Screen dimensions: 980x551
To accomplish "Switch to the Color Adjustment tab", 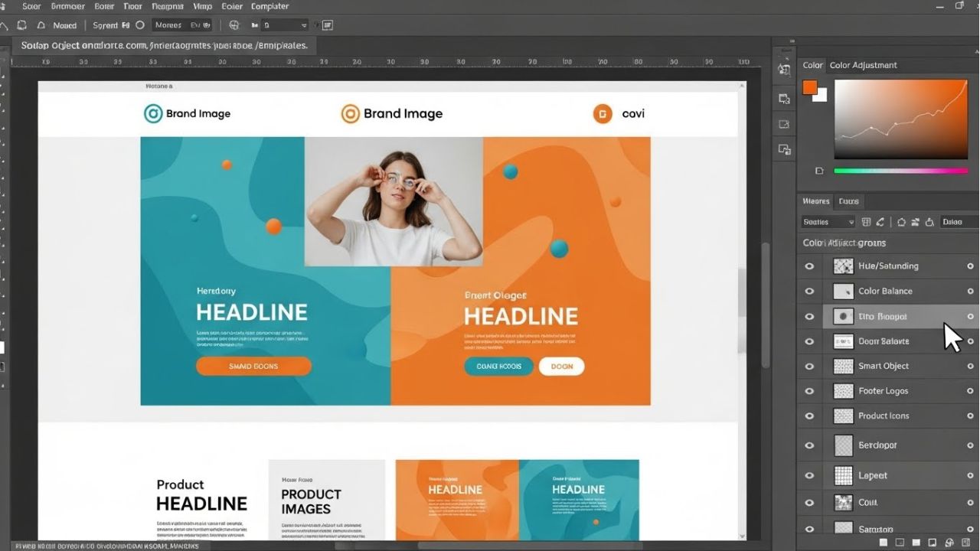I will 863,65.
